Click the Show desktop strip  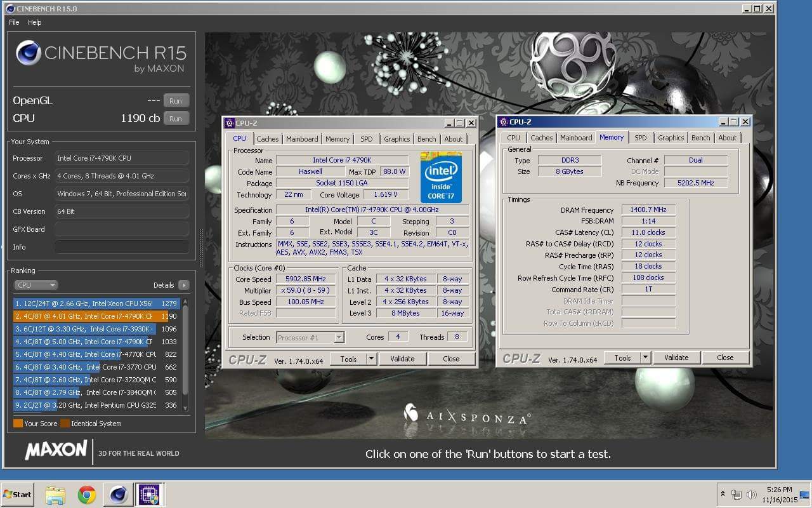coord(805,495)
